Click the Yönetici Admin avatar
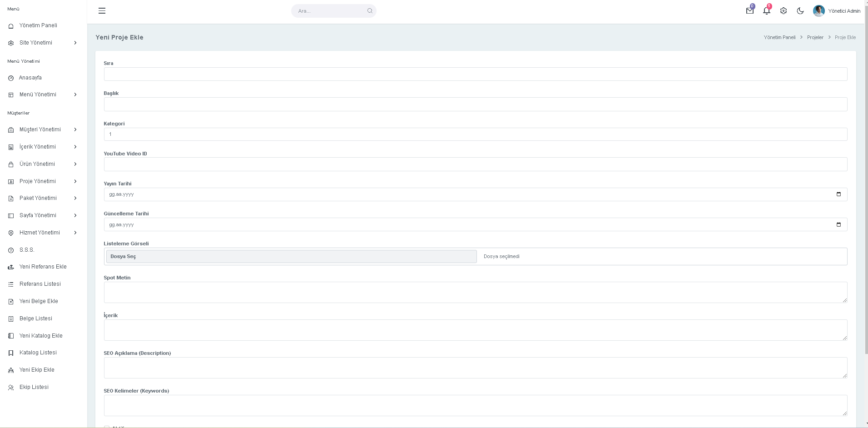 pyautogui.click(x=819, y=11)
